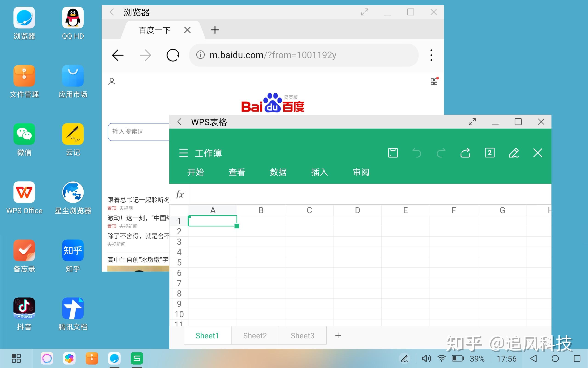Switch to the 数据 ribbon tab
Viewport: 588px width, 368px height.
278,172
